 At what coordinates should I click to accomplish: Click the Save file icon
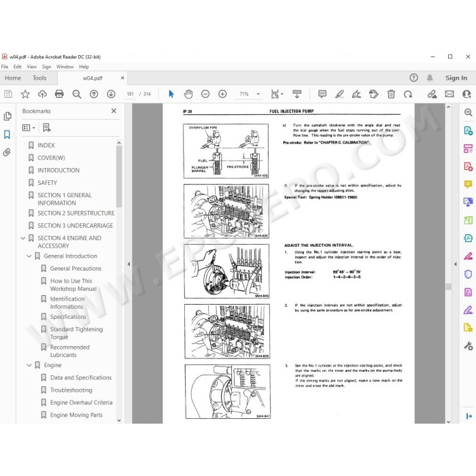click(x=8, y=94)
